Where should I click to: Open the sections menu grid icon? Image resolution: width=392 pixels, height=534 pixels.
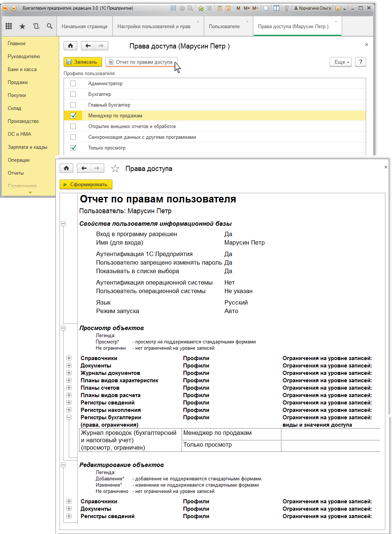9,26
